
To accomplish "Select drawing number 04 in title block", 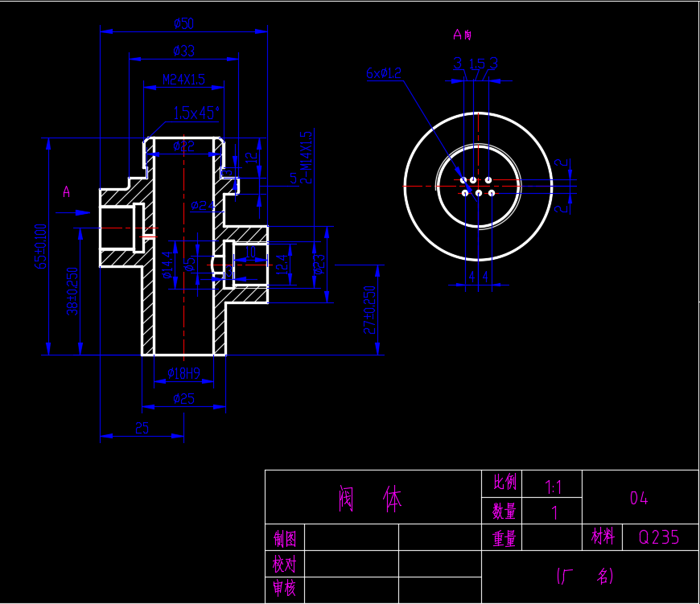I will coord(640,498).
